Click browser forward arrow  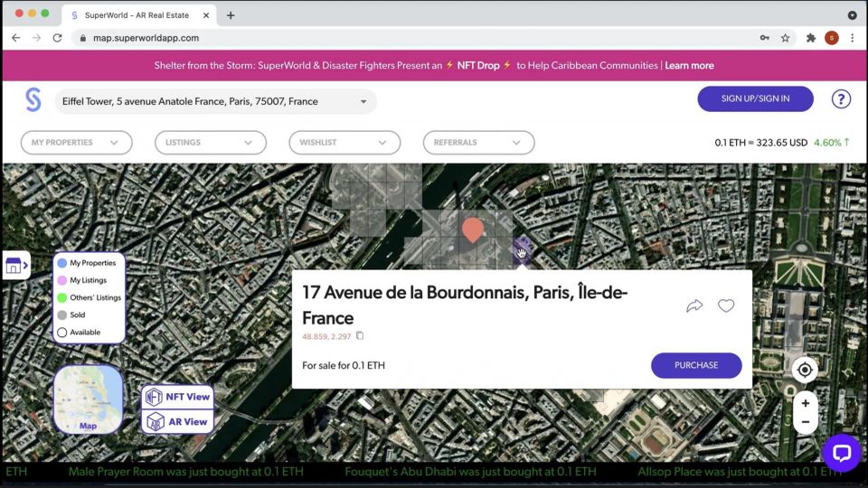(36, 38)
